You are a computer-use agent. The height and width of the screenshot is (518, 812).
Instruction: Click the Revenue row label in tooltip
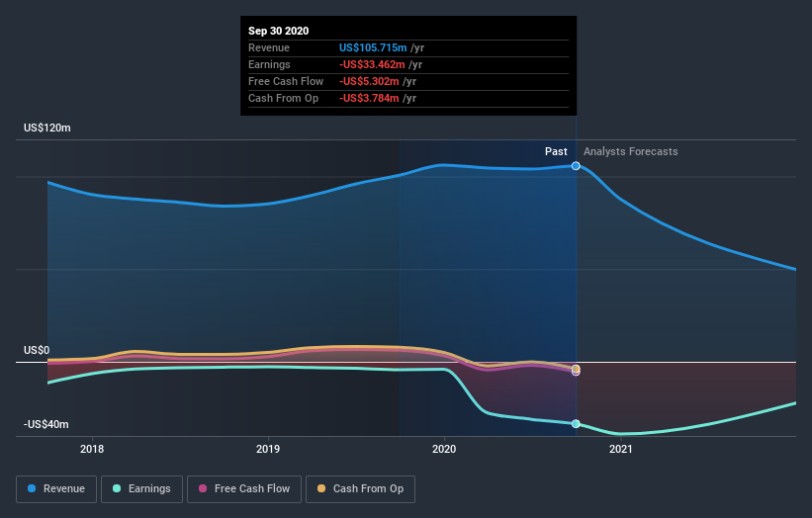pyautogui.click(x=269, y=47)
